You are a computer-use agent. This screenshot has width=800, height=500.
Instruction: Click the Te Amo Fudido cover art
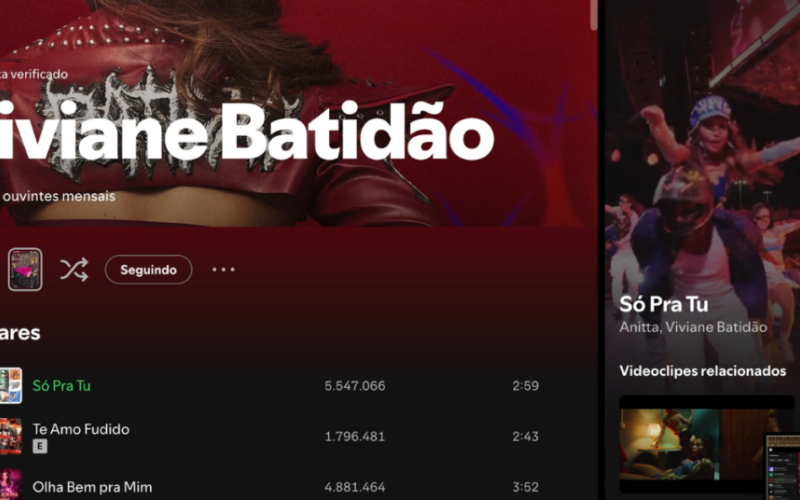(x=11, y=436)
